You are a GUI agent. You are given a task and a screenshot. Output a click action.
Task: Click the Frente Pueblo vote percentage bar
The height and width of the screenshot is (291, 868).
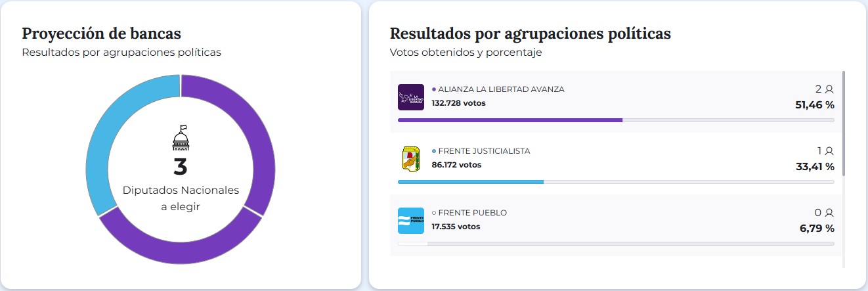pos(616,244)
